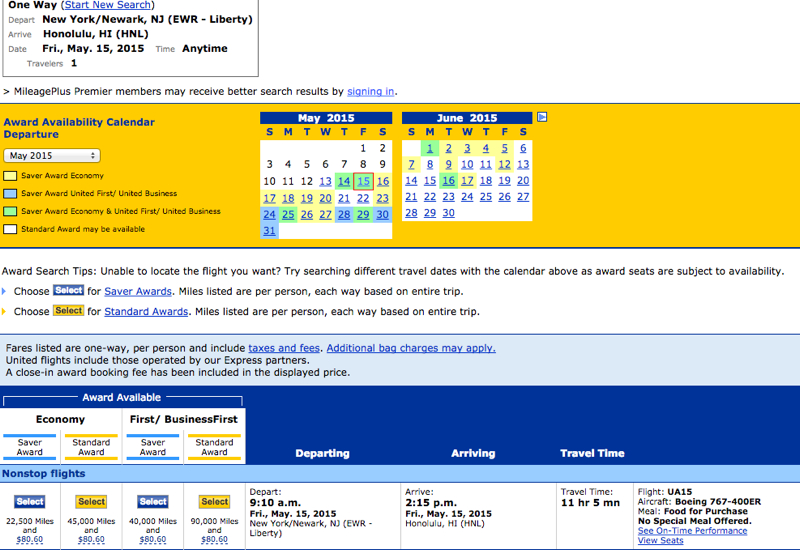Viewport: 800px width, 550px height.
Task: Pick May 29 in the calendar
Action: pyautogui.click(x=363, y=215)
